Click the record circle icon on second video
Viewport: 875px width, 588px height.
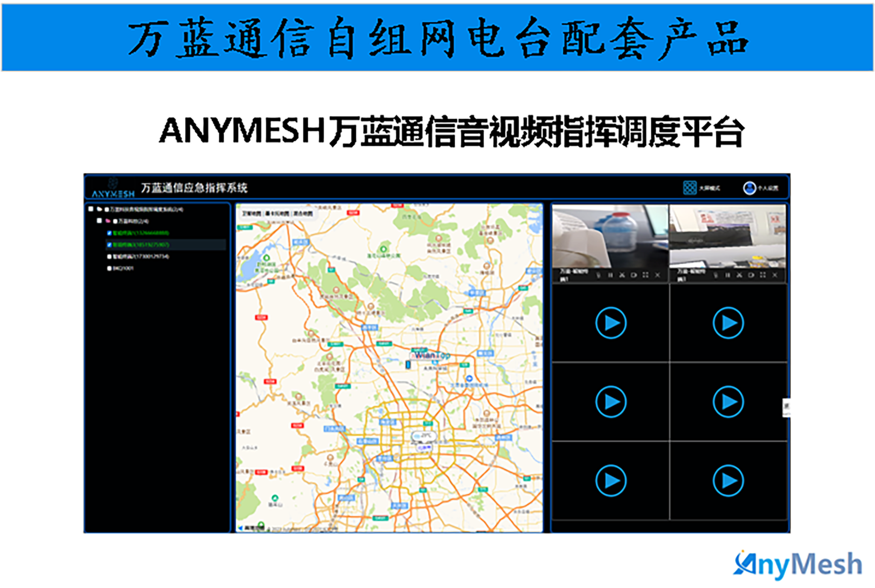[x=751, y=275]
